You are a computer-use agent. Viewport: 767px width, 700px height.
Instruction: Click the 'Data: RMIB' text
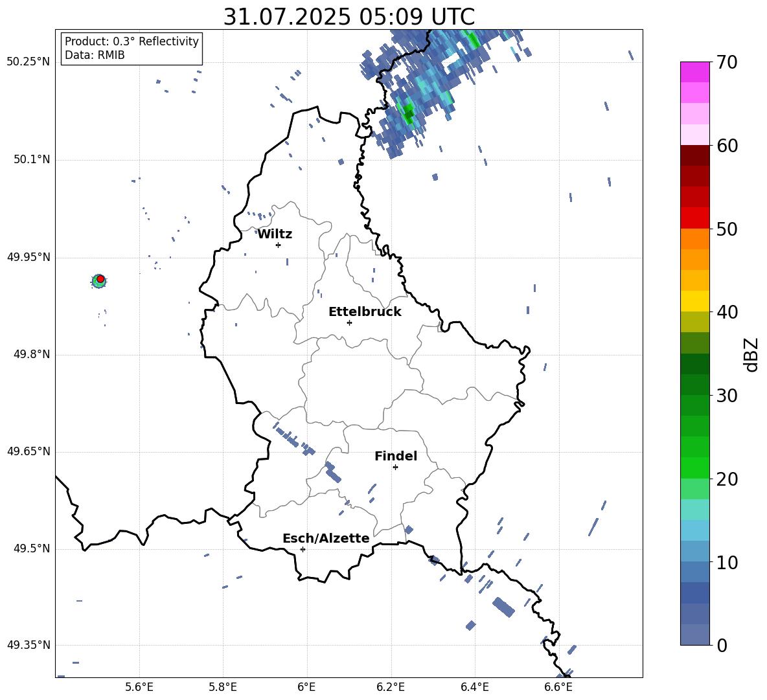point(95,55)
